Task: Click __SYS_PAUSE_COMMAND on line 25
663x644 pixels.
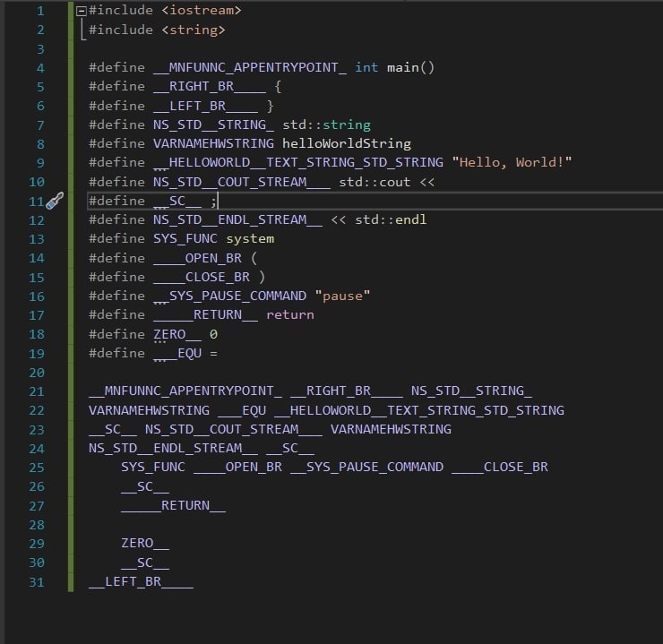Action: [366, 467]
